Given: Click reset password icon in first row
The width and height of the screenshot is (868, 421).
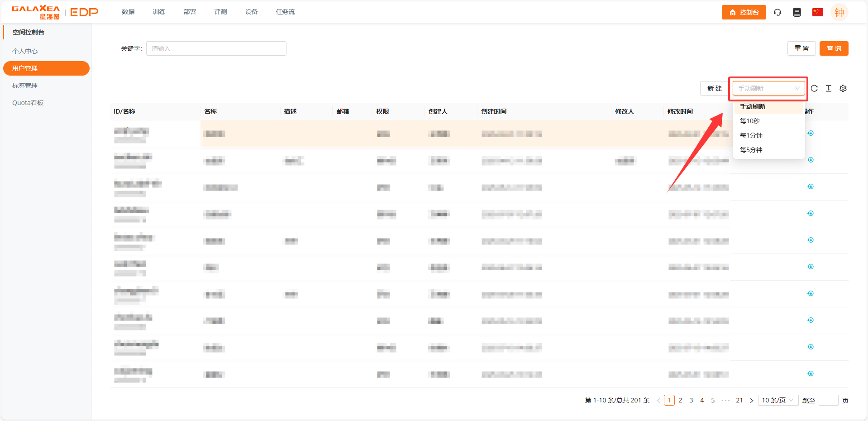Looking at the screenshot, I should (811, 133).
